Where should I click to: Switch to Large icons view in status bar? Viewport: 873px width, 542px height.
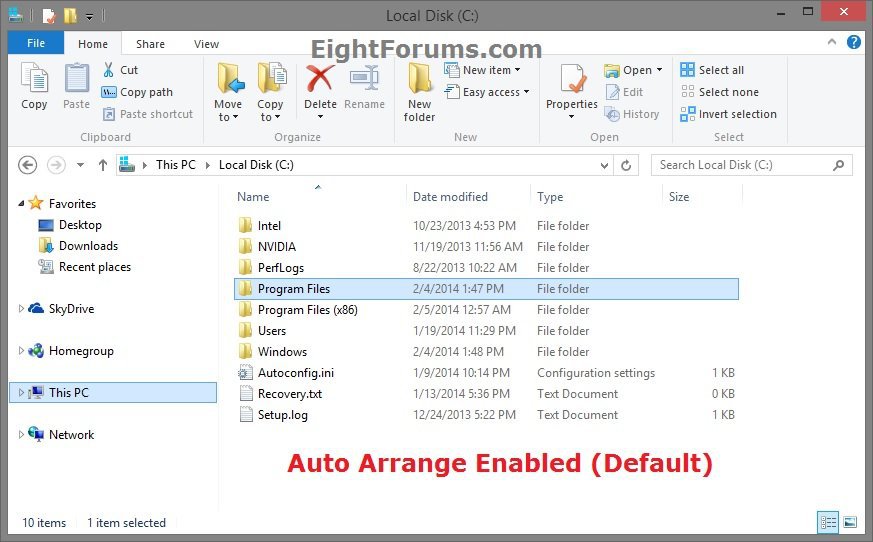850,523
